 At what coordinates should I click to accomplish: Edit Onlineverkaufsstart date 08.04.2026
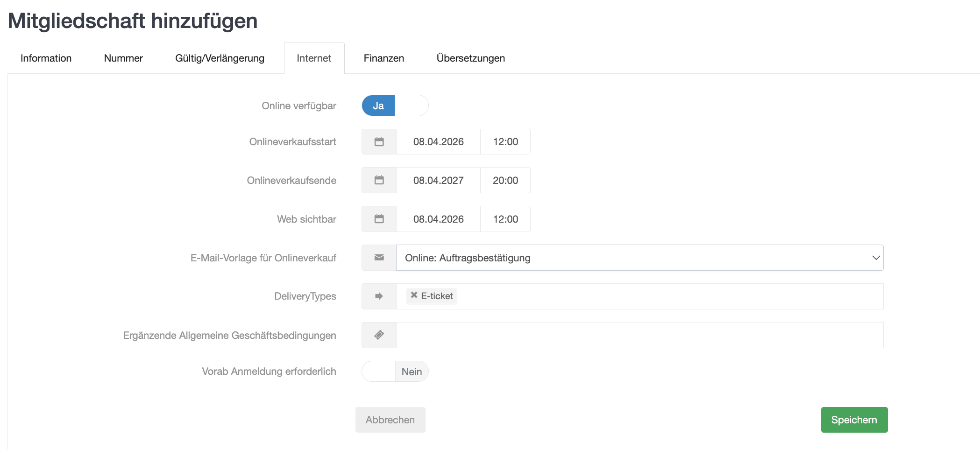click(438, 142)
